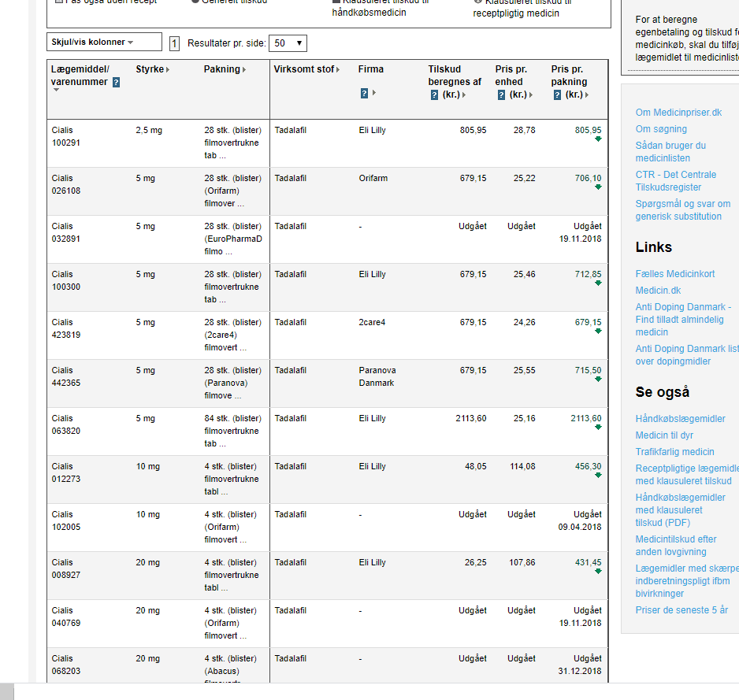The image size is (739, 700).
Task: Go to results page 1
Action: tap(174, 44)
